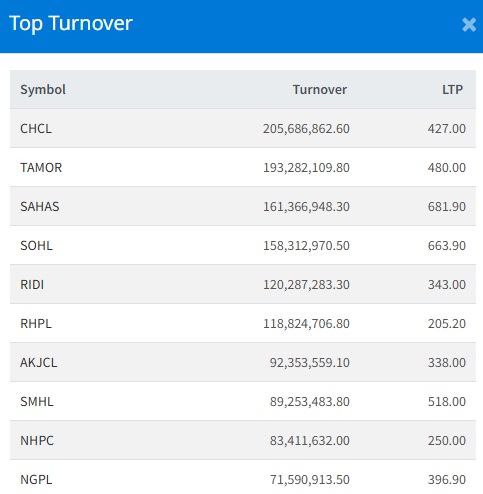The width and height of the screenshot is (483, 494).
Task: Click SOHL LTP value 663.90
Action: 447,246
